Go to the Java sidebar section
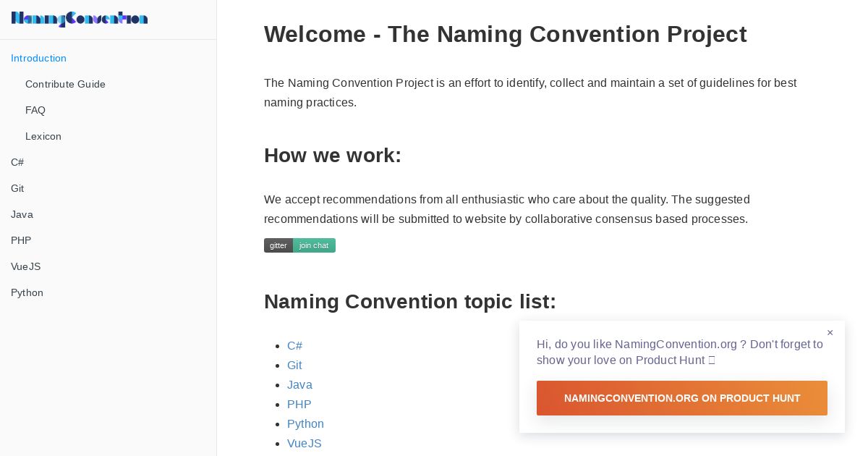868x456 pixels. pyautogui.click(x=22, y=214)
